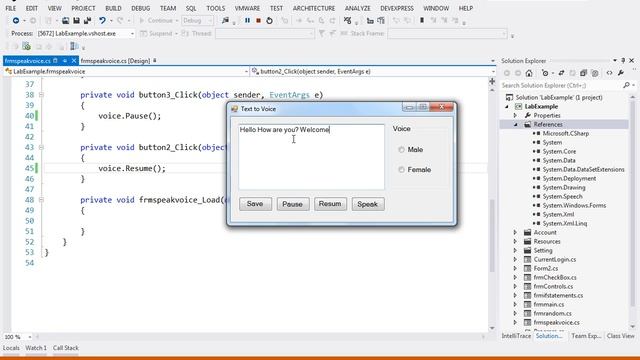
Task: Click the Pending Changes Filter icon in Solution Explorer
Action: [x=545, y=73]
